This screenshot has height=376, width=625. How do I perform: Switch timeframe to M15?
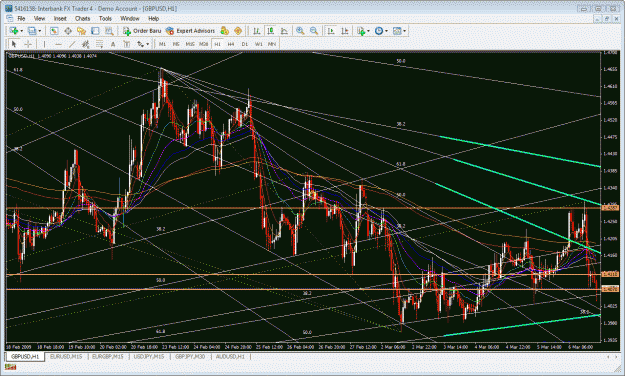[190, 44]
